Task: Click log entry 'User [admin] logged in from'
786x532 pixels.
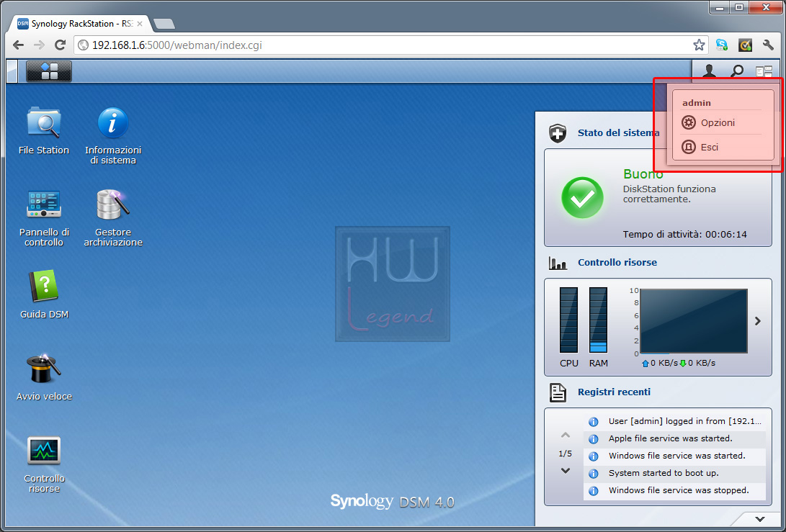Action: (x=675, y=421)
